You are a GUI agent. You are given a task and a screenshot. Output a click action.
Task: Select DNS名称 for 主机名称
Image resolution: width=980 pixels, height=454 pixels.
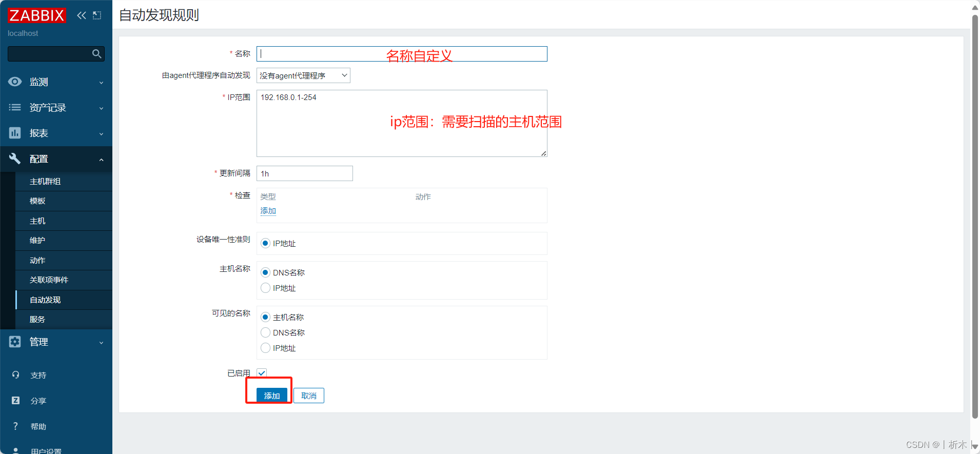click(x=265, y=272)
